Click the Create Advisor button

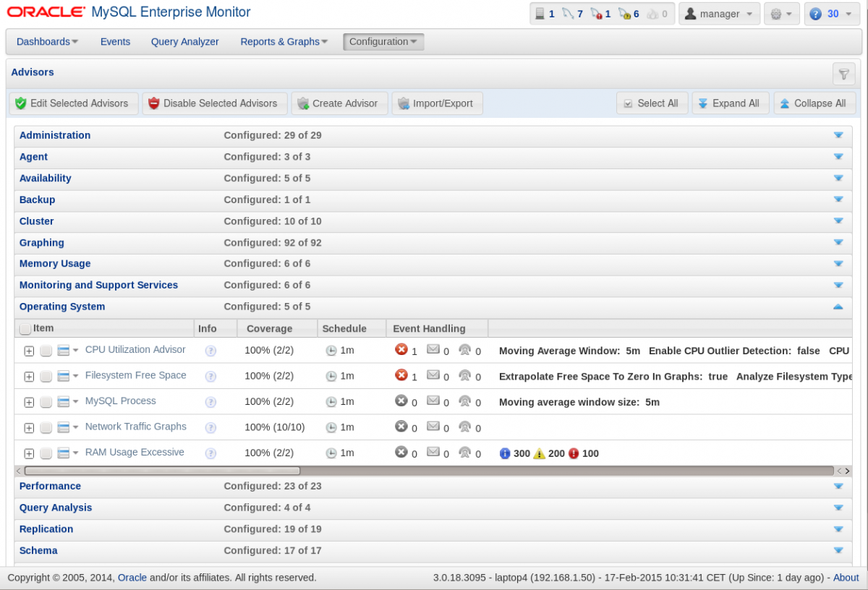(339, 103)
